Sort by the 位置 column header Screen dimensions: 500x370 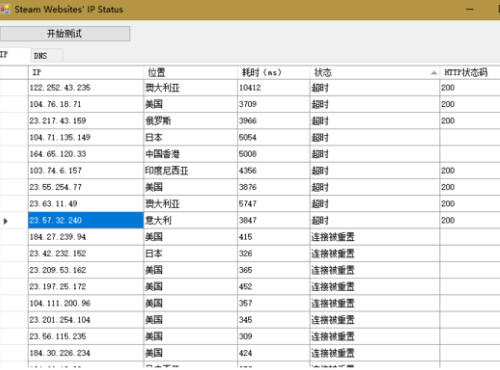[x=191, y=72]
